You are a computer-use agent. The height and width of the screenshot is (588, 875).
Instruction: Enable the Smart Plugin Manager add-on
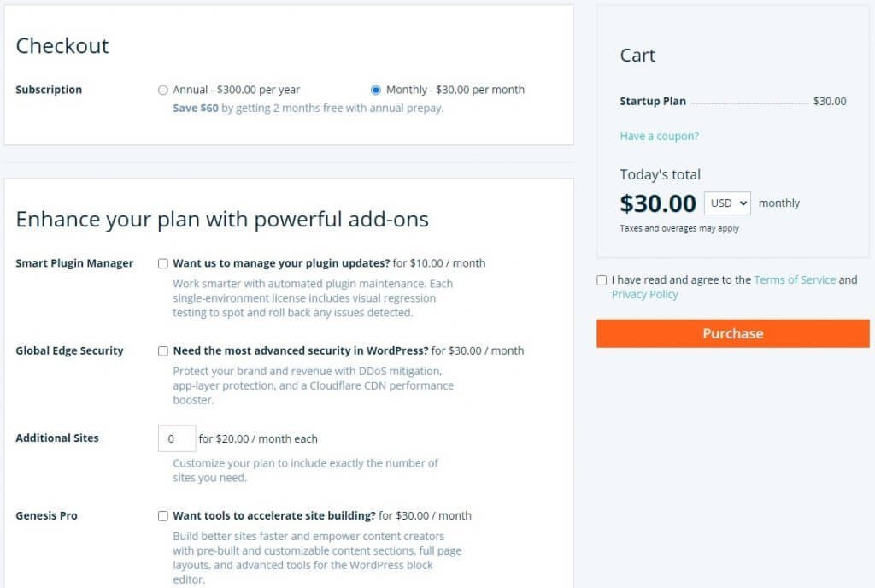click(x=161, y=263)
